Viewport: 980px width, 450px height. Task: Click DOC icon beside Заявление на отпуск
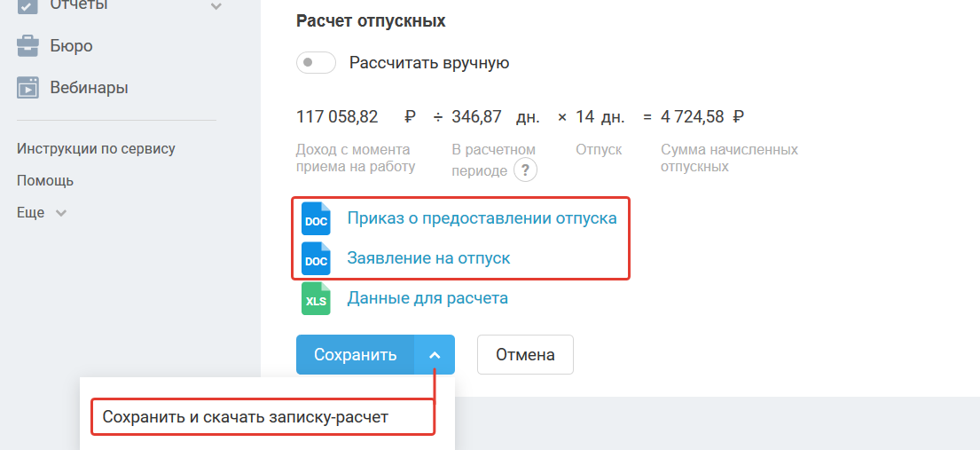[x=316, y=258]
